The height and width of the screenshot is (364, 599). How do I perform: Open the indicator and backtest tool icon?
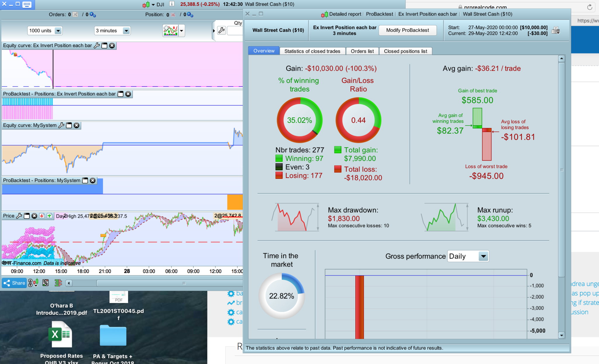pyautogui.click(x=171, y=30)
